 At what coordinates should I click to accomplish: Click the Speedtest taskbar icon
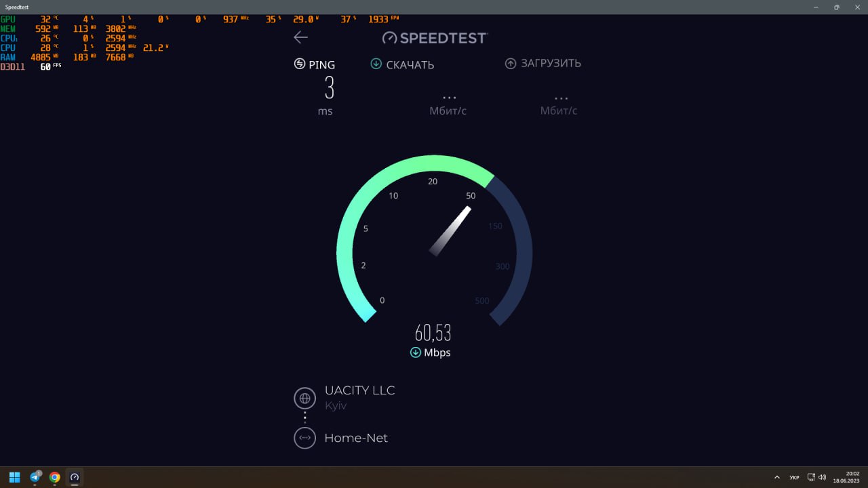point(75,477)
